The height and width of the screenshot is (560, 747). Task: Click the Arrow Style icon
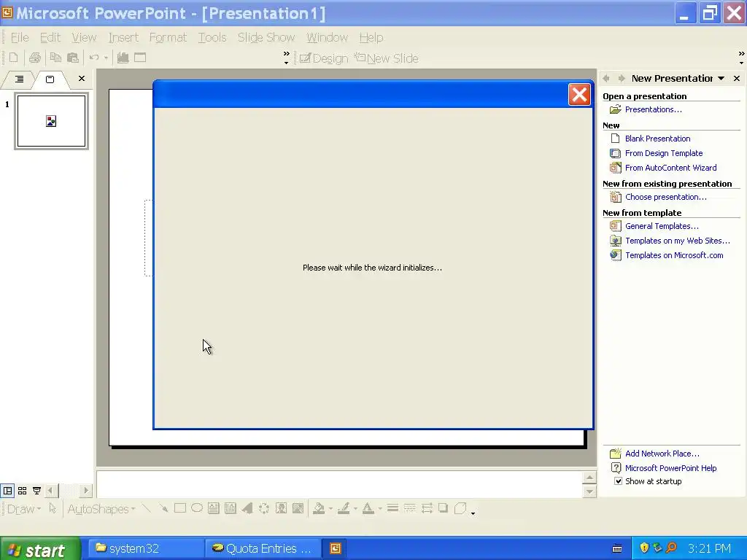[426, 508]
